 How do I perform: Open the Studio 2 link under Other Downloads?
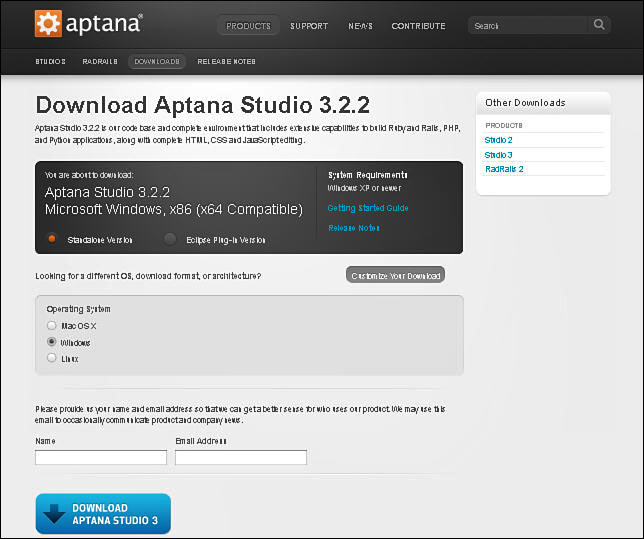498,140
